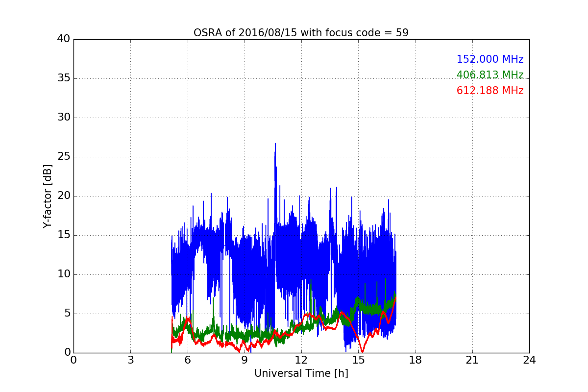The height and width of the screenshot is (392, 588).
Task: Select the 406.813 MHz legend label
Action: pyautogui.click(x=490, y=75)
